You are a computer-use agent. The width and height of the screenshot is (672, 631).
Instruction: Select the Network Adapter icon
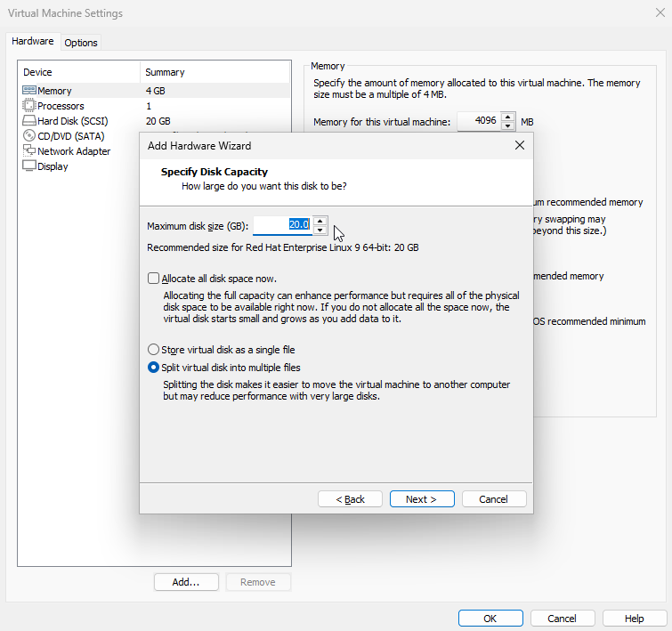(28, 151)
